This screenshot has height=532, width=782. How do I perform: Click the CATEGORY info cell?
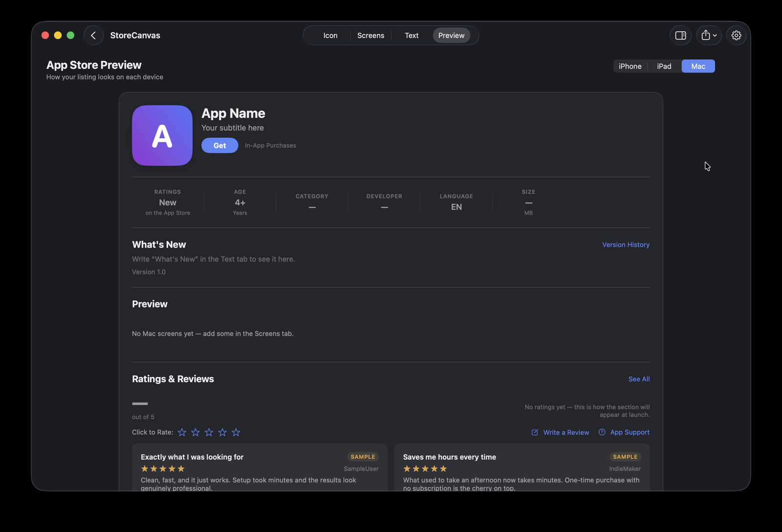(312, 202)
